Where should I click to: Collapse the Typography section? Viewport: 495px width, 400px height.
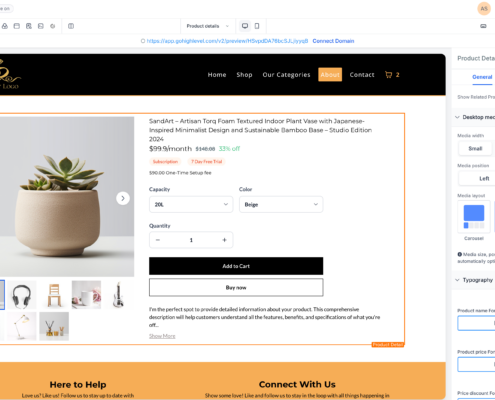[457, 280]
